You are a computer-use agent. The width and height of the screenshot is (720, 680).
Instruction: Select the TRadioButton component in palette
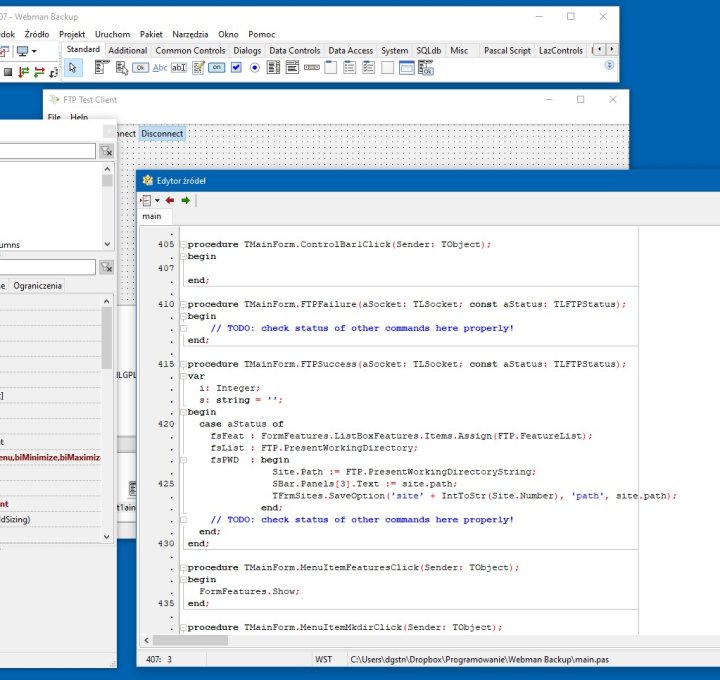[x=254, y=68]
